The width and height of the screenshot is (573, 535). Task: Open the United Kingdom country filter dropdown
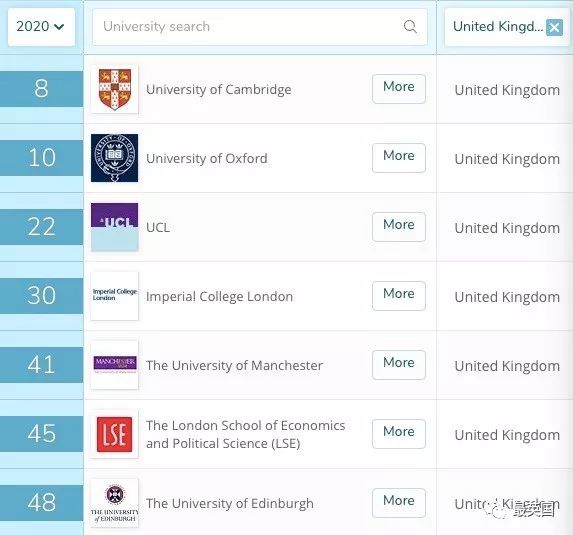pyautogui.click(x=498, y=27)
